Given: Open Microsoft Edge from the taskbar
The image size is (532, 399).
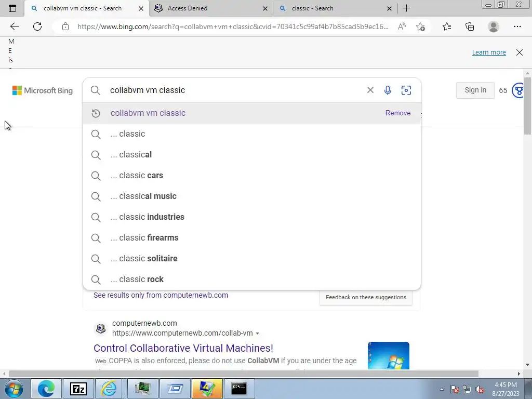Looking at the screenshot, I should click(x=46, y=389).
